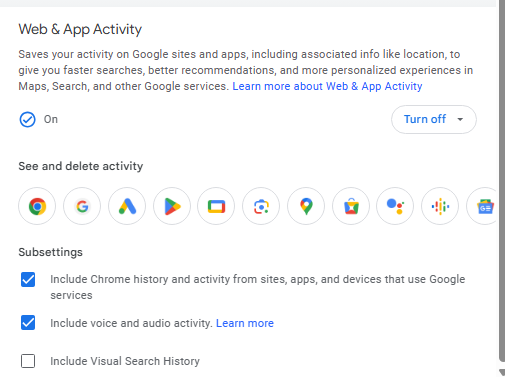
Task: Open Learn more link for voice activity
Action: (245, 323)
